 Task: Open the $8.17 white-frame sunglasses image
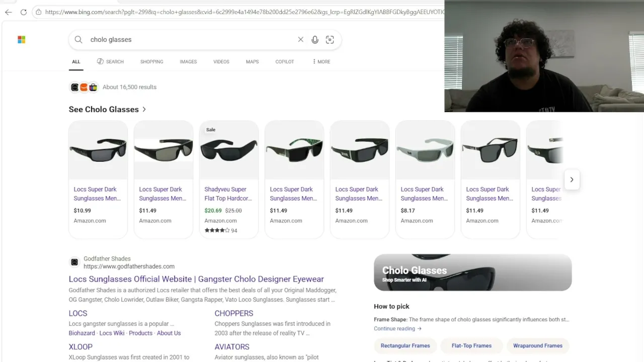425,150
